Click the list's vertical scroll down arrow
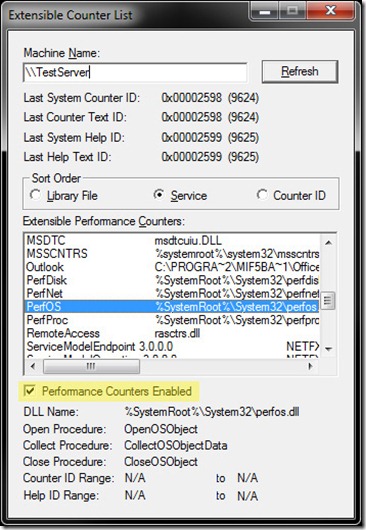 pyautogui.click(x=328, y=349)
